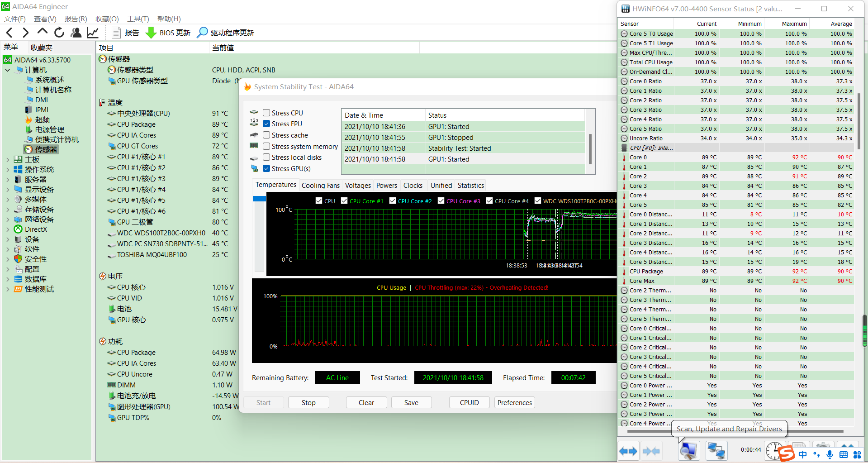Click the HWiNFO horizontal scrollbar
Image resolution: width=868 pixels, height=463 pixels.
coord(735,431)
